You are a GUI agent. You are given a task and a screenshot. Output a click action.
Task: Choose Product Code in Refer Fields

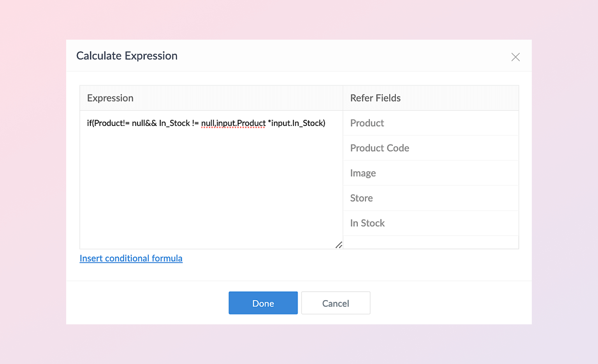pyautogui.click(x=380, y=148)
